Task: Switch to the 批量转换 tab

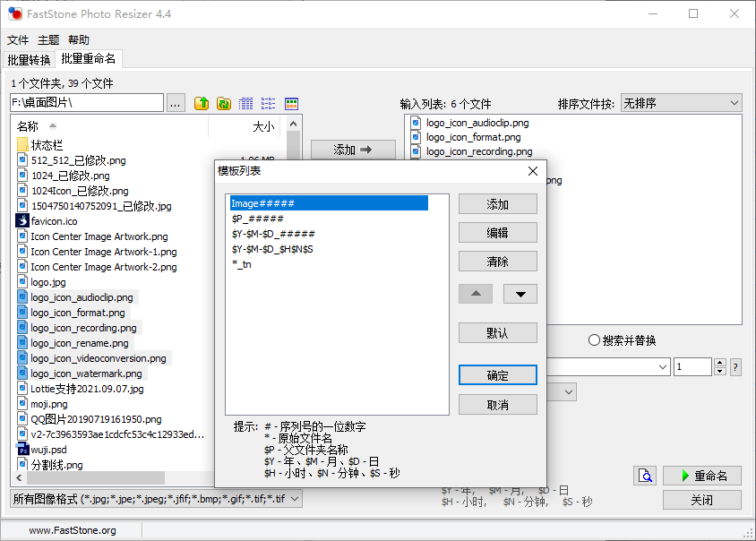Action: point(29,60)
